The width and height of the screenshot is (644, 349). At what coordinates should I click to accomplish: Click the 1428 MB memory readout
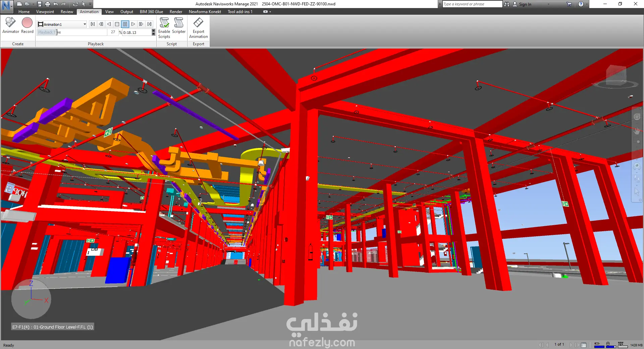(x=636, y=345)
